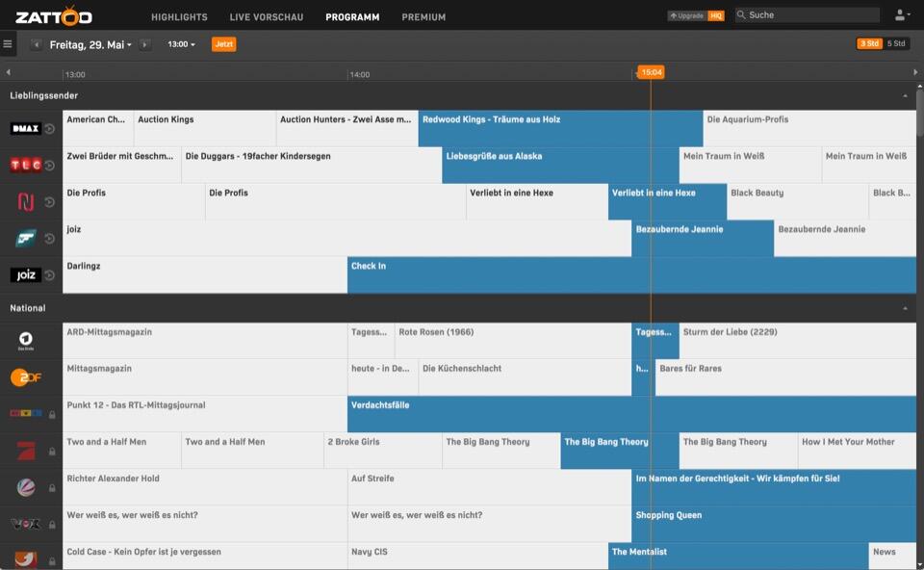Open Richter Alexander Hold program

[x=205, y=487]
